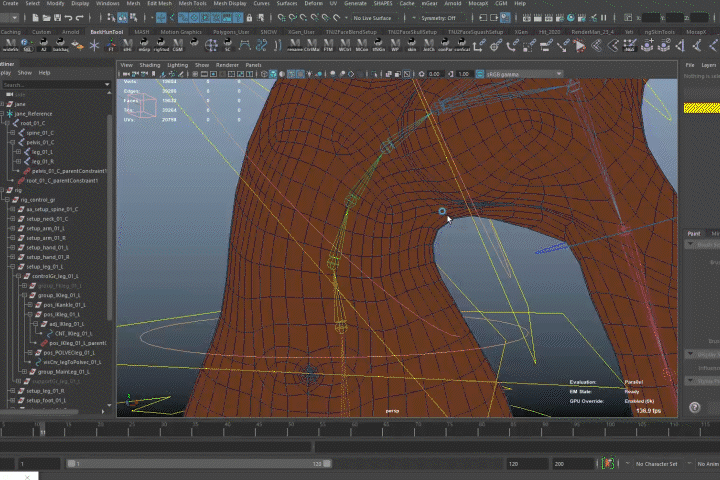Viewport: 720px width, 480px height.
Task: Click the FT shelf icon
Action: point(111,45)
